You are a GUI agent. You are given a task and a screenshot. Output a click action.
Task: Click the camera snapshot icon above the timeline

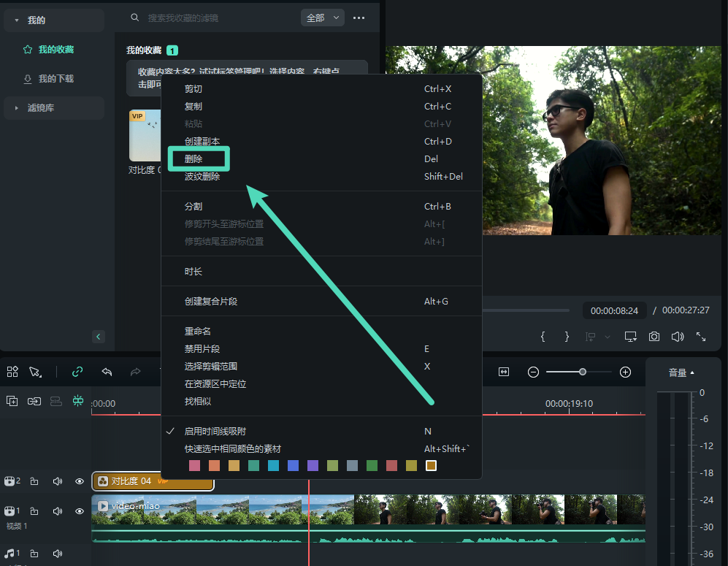[654, 337]
